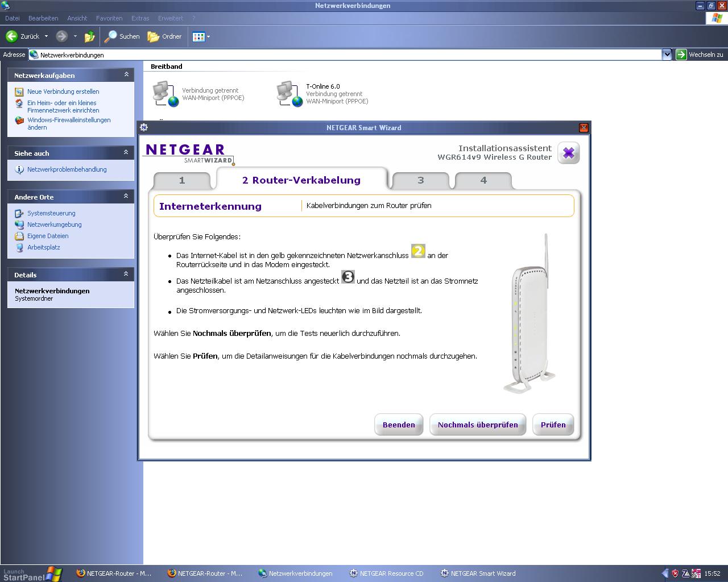The height and width of the screenshot is (582, 728).
Task: Switch to wizard tab 1
Action: click(x=182, y=180)
